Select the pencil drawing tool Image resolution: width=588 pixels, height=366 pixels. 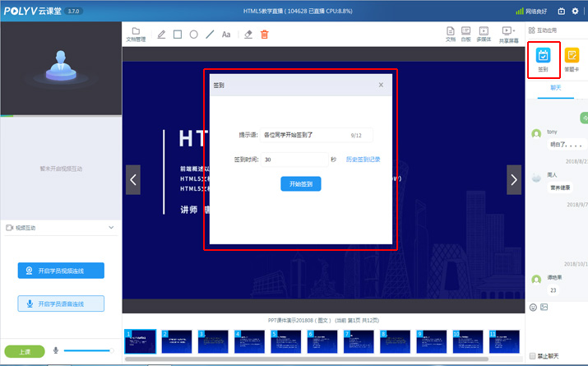pos(161,35)
